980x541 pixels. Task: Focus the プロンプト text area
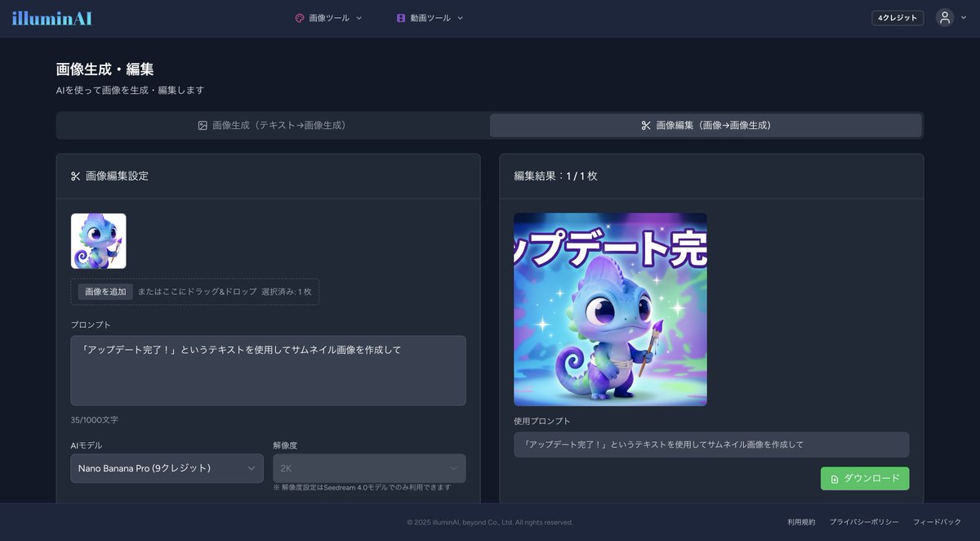(268, 370)
